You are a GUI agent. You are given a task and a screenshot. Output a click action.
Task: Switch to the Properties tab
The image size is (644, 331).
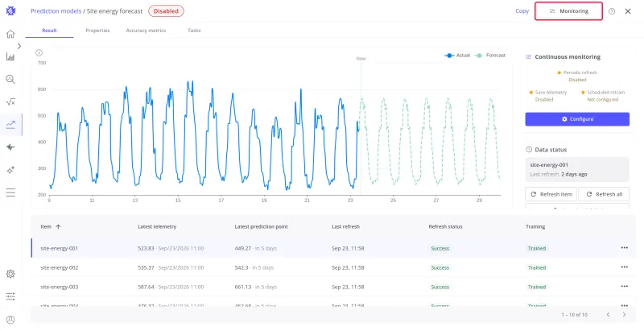97,31
